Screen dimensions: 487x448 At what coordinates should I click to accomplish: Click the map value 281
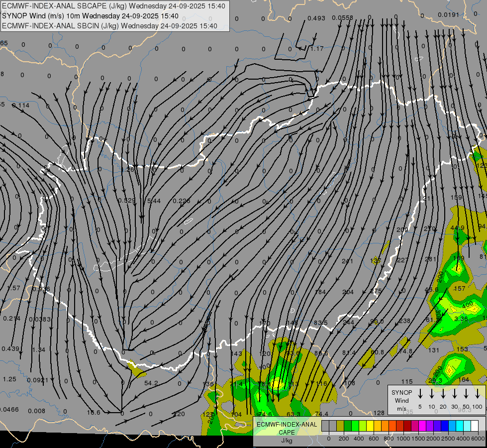pos(430,259)
